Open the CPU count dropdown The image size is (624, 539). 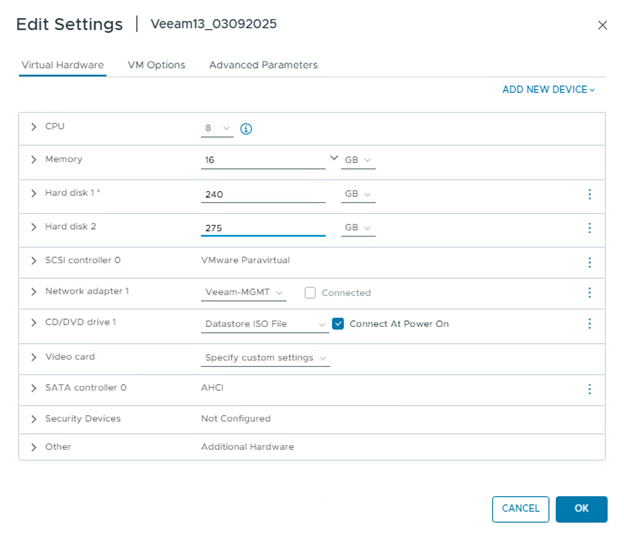click(217, 129)
